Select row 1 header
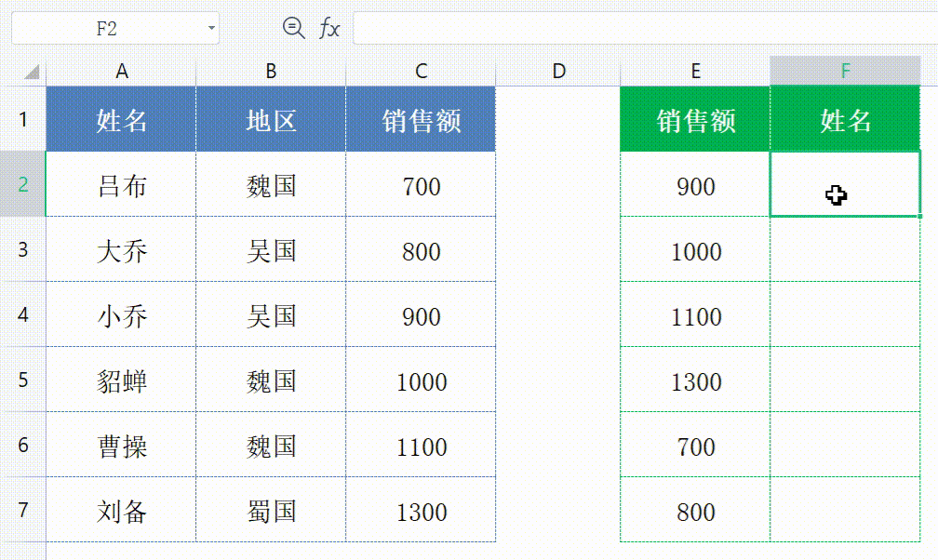 pos(22,119)
